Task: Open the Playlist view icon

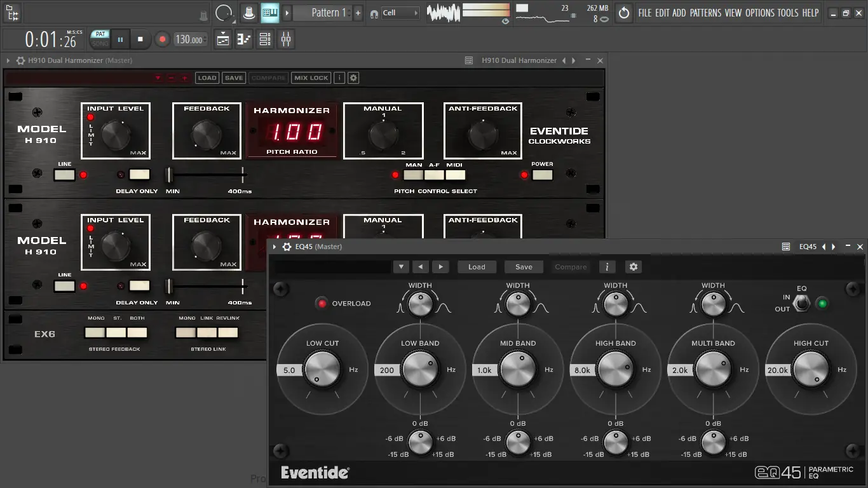Action: pos(223,39)
